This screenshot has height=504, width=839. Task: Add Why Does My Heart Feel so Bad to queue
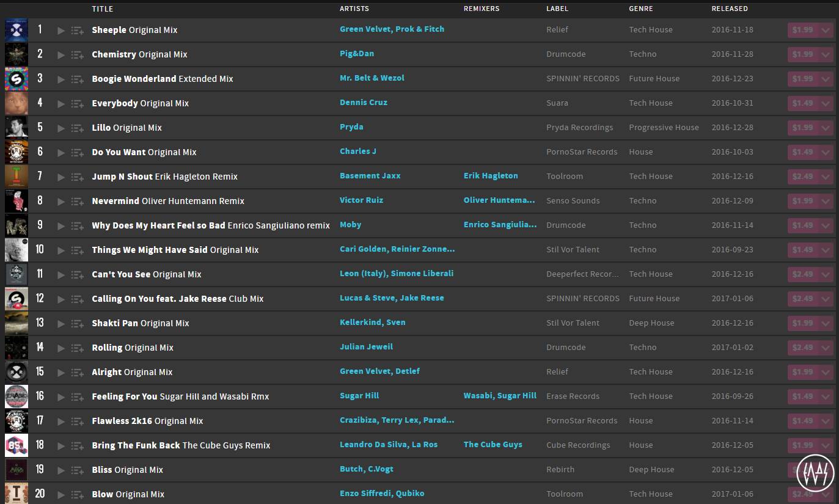pos(78,225)
